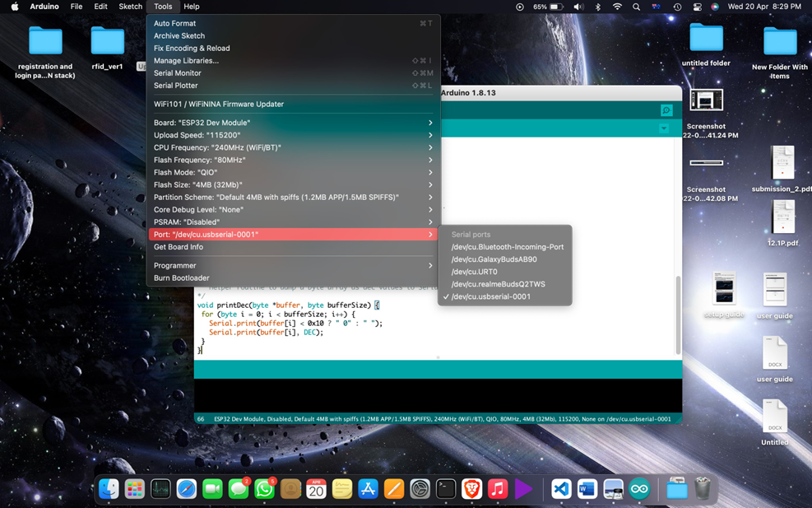The image size is (812, 508).
Task: Open the purple play-triangle app in dock
Action: coord(523,489)
